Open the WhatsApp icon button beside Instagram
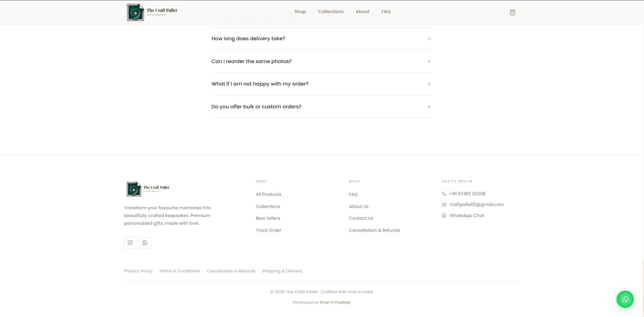644x317 pixels. 145,243
